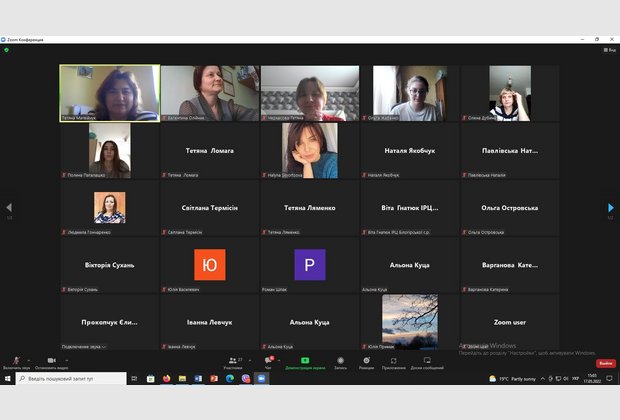Start recording the meeting
Viewport: 620px width, 420px height.
click(340, 361)
